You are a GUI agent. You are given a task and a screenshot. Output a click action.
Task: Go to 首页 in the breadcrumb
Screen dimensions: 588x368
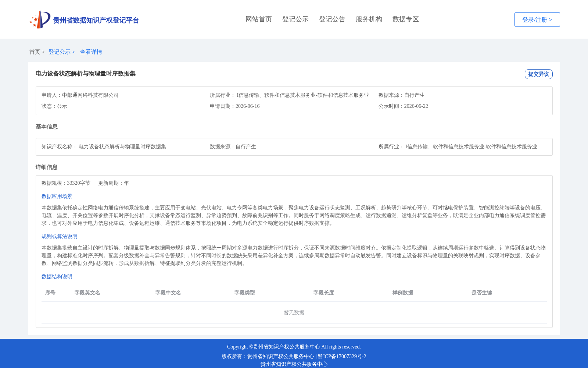[35, 52]
